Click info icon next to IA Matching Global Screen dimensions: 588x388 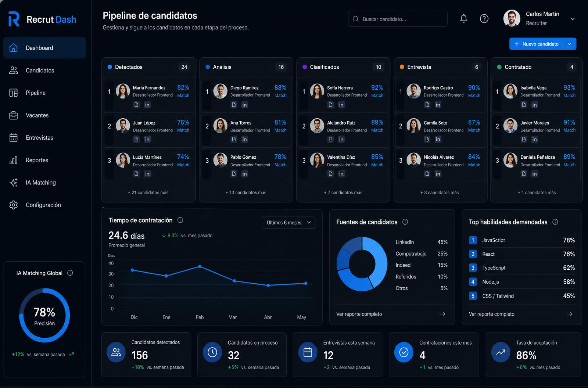click(70, 273)
